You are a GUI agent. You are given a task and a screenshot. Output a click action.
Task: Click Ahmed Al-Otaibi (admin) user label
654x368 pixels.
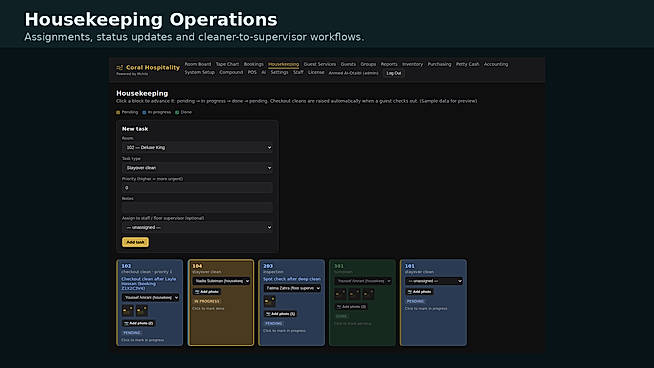353,73
